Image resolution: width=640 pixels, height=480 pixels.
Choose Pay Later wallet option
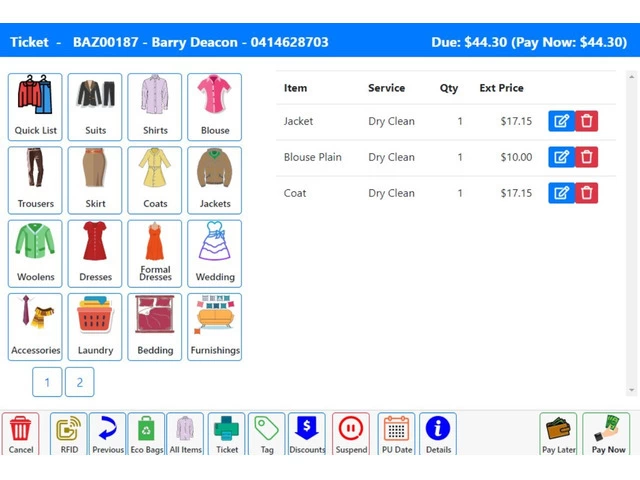click(559, 435)
